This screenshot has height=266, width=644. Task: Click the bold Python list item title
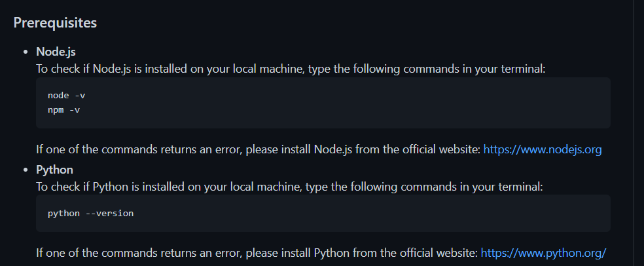54,170
